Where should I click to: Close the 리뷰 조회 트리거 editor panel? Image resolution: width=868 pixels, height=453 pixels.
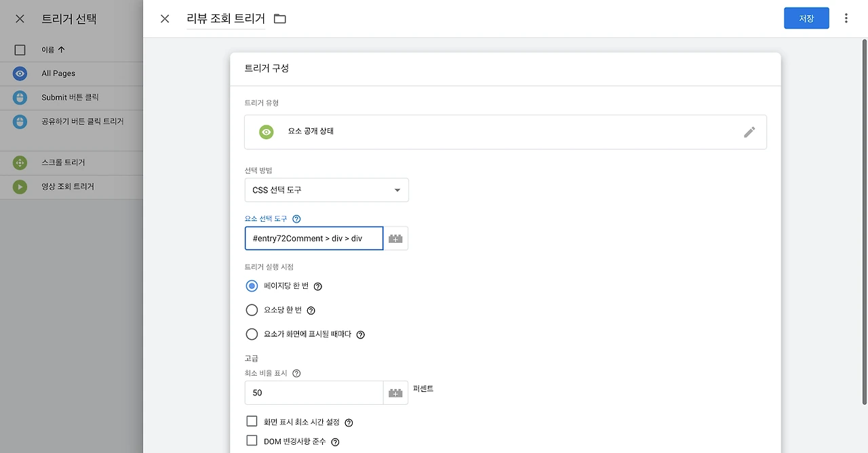[165, 19]
